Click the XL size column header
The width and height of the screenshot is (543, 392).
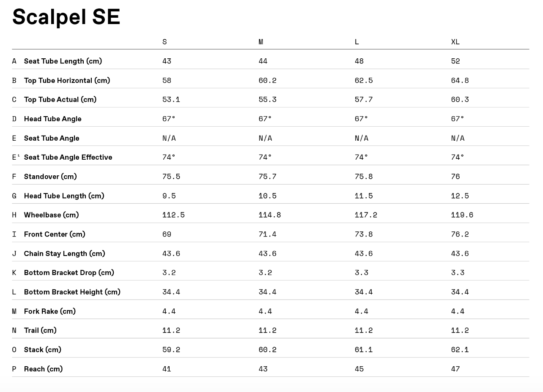click(455, 42)
